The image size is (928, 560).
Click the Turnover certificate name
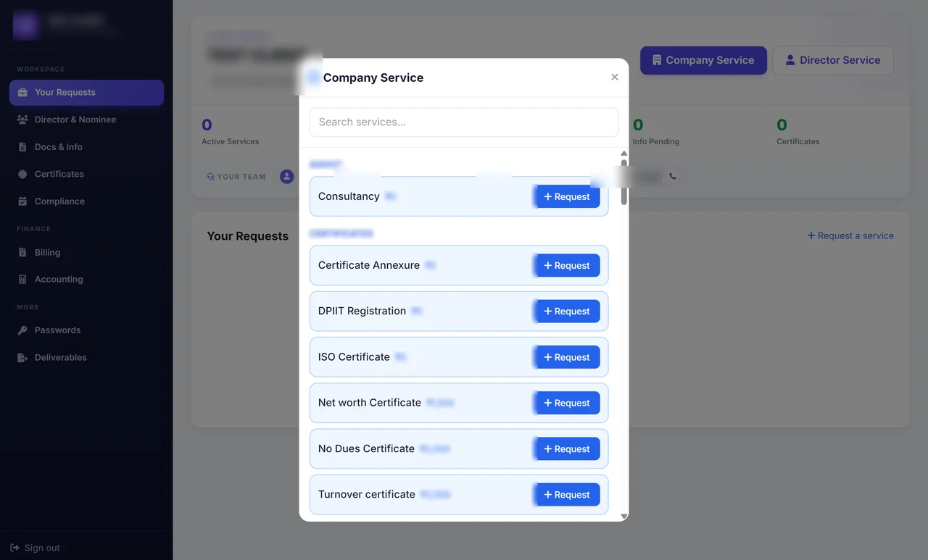click(x=367, y=495)
